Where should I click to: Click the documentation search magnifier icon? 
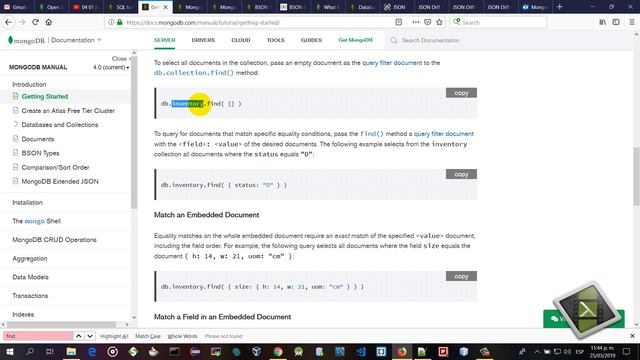click(393, 40)
